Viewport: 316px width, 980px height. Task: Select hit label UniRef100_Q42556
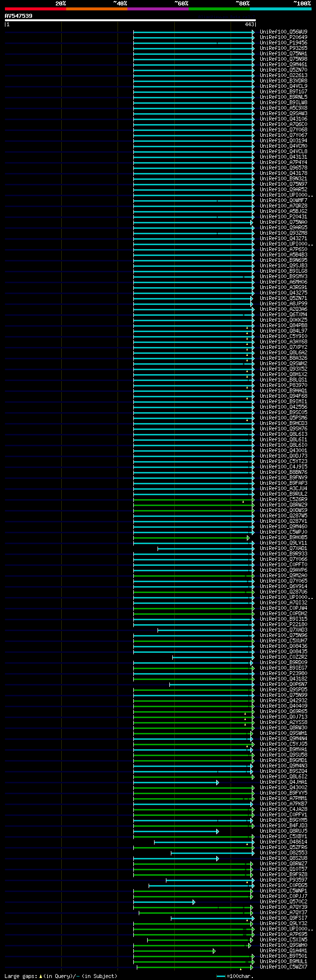(283, 407)
